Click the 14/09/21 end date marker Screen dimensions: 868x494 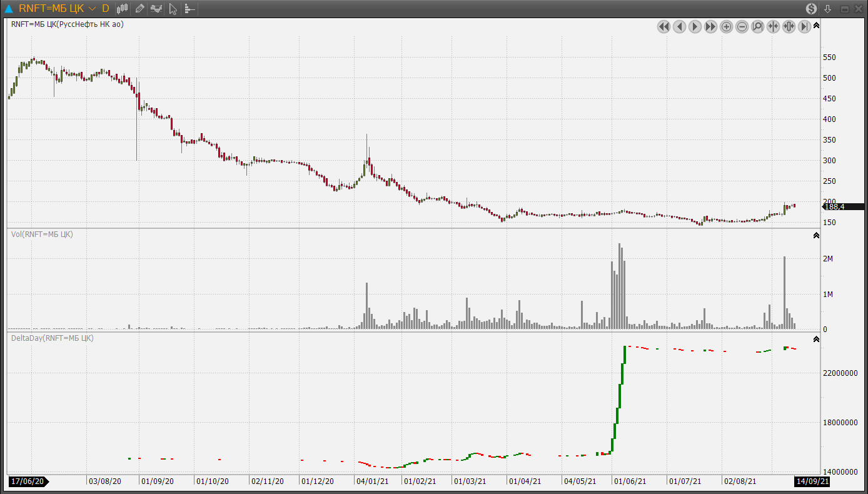point(812,481)
